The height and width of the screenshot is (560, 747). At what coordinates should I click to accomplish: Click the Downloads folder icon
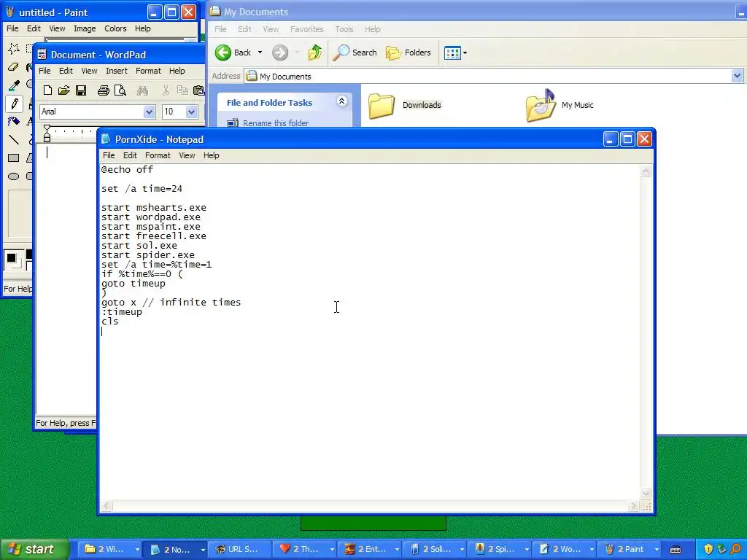click(382, 105)
